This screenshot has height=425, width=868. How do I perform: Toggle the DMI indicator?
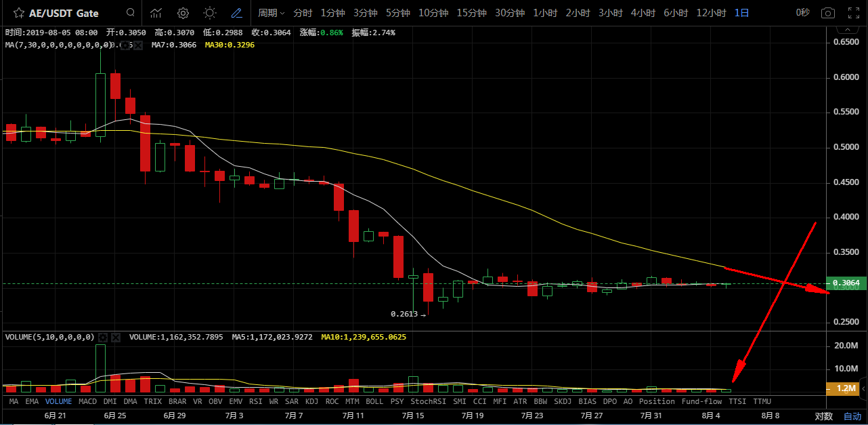(110, 401)
